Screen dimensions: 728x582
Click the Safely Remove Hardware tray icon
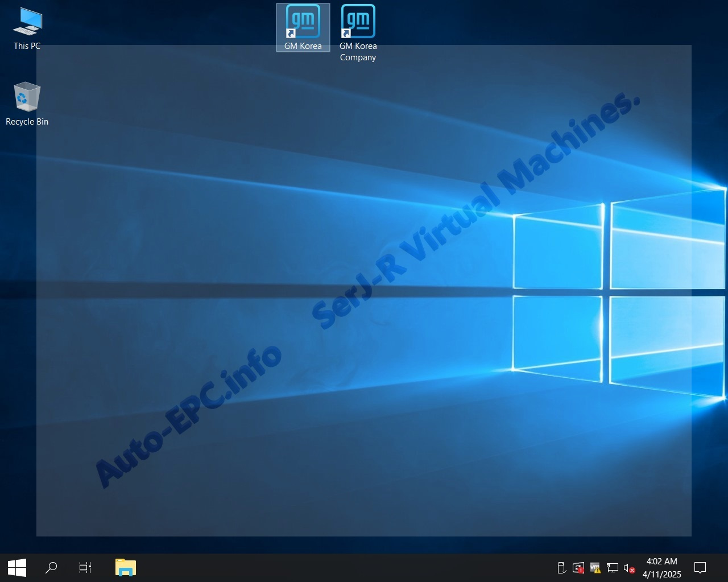pyautogui.click(x=561, y=567)
